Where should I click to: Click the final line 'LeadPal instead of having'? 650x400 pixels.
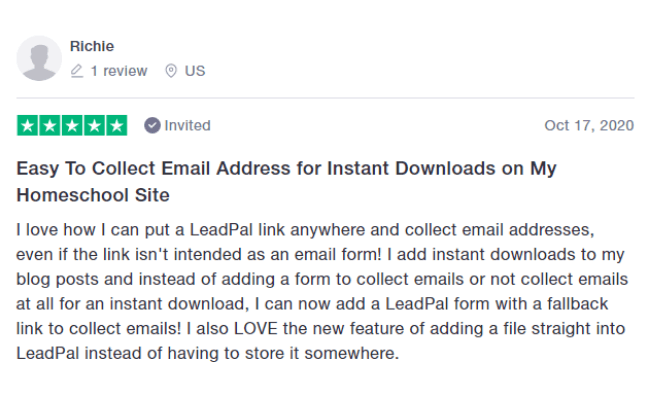pos(207,354)
